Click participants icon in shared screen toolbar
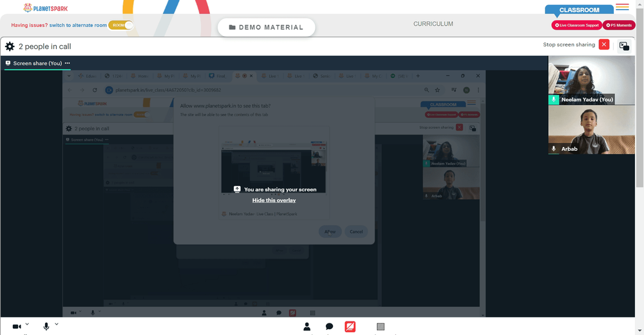 tap(264, 313)
